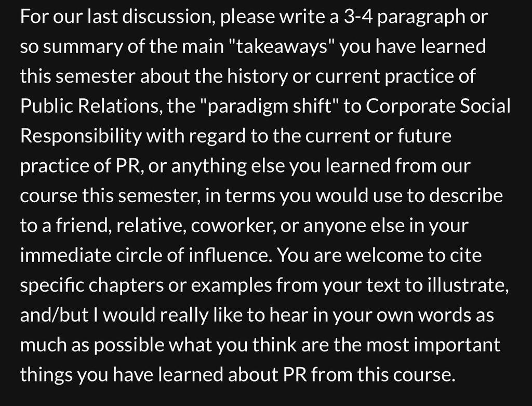Click the text "and/but"
This screenshot has width=532, height=406.
(54, 315)
